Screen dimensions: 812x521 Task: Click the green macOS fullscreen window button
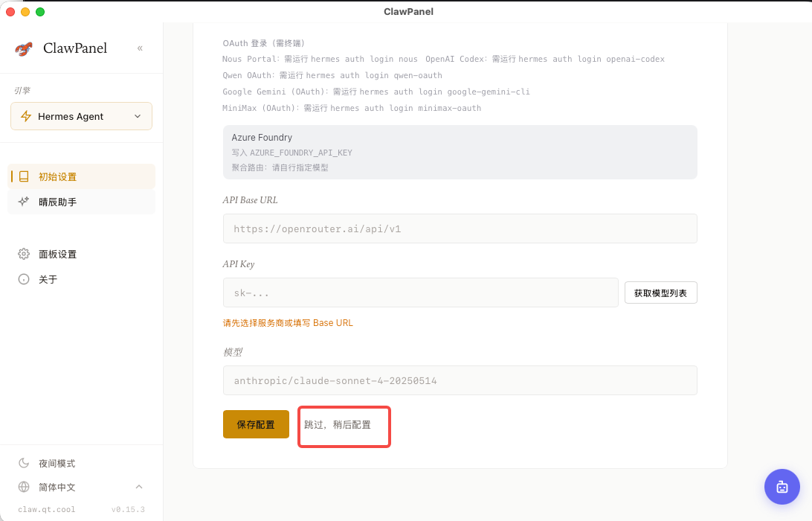(40, 11)
